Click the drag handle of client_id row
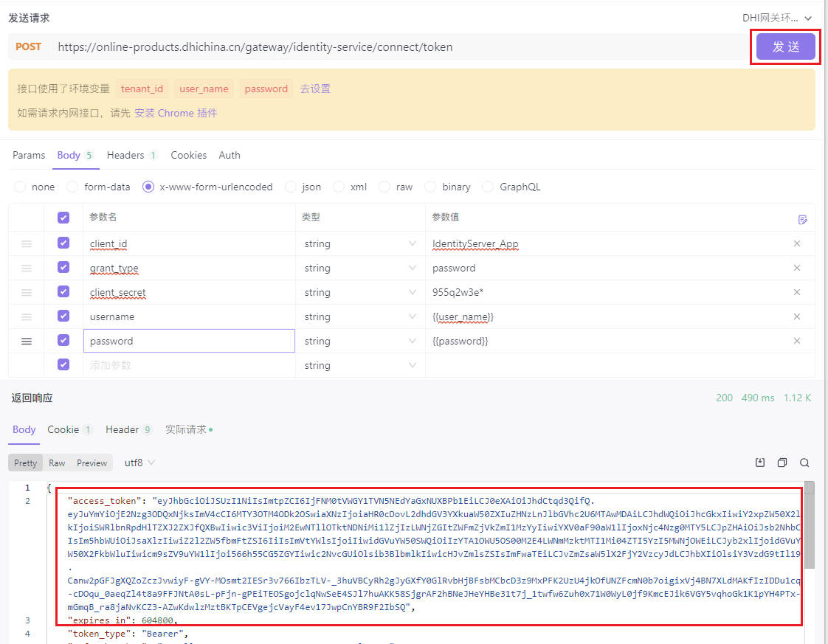828x644 pixels. (27, 244)
